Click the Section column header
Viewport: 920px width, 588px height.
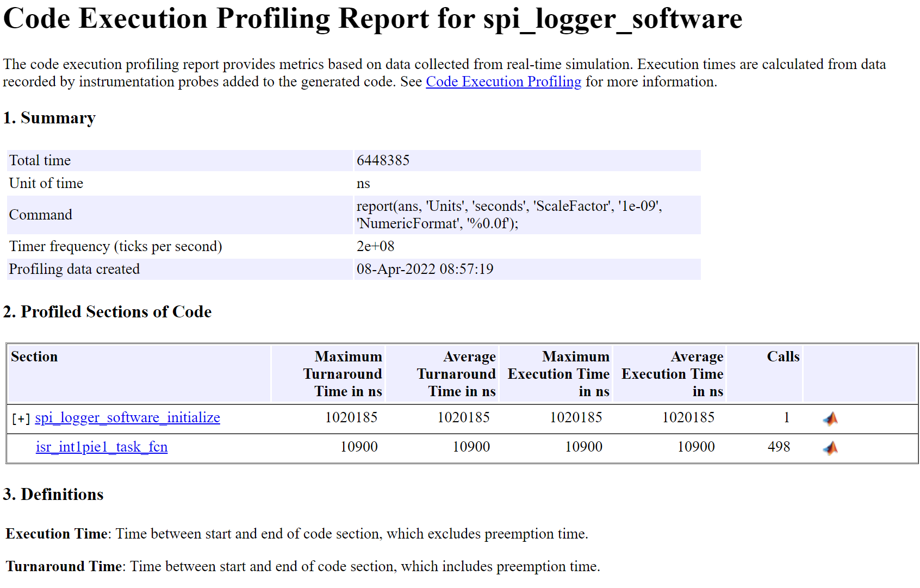34,356
